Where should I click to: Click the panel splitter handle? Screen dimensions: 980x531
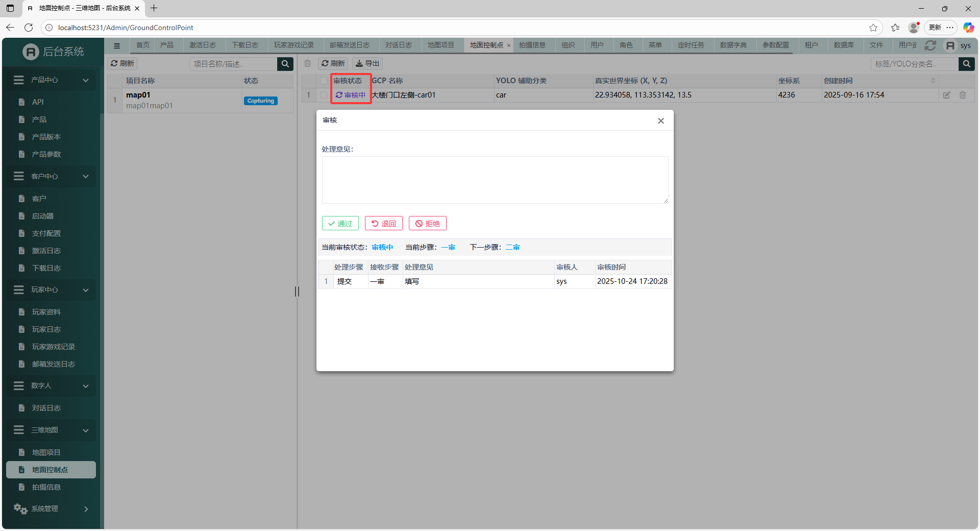pyautogui.click(x=297, y=292)
